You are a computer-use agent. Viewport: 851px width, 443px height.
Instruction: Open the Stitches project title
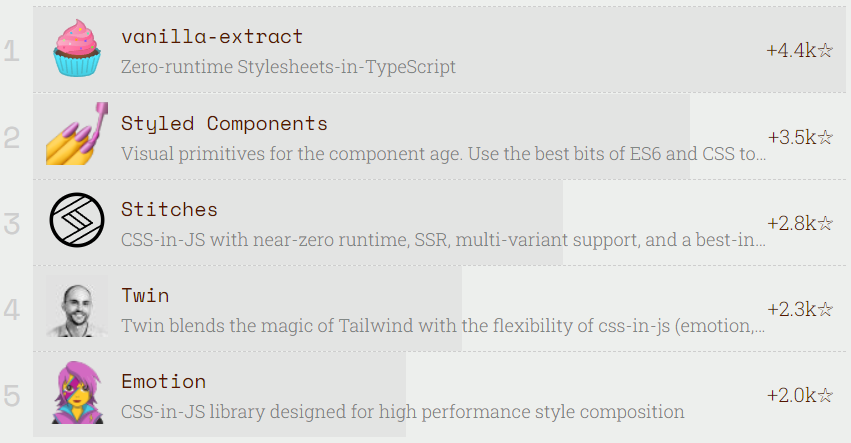169,210
